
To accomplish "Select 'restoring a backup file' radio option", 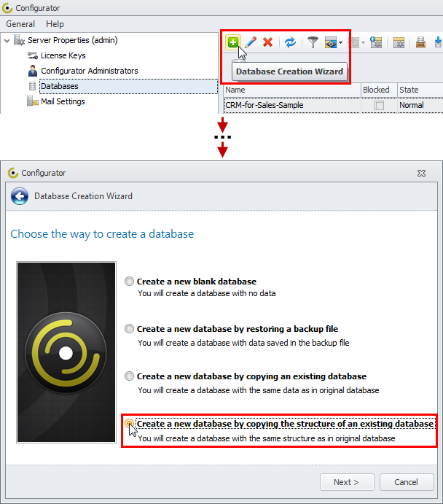I will (x=130, y=329).
